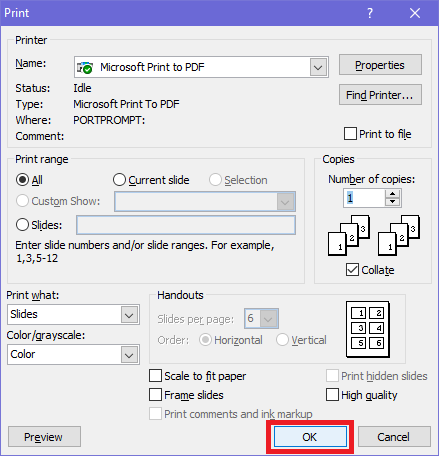Select the All print range option
This screenshot has width=439, height=456.
pos(22,180)
